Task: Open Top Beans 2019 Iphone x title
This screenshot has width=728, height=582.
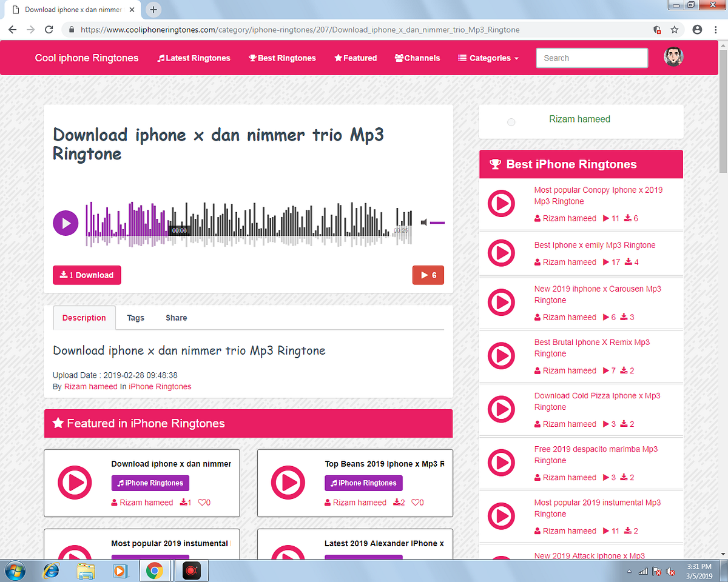Action: click(x=385, y=464)
